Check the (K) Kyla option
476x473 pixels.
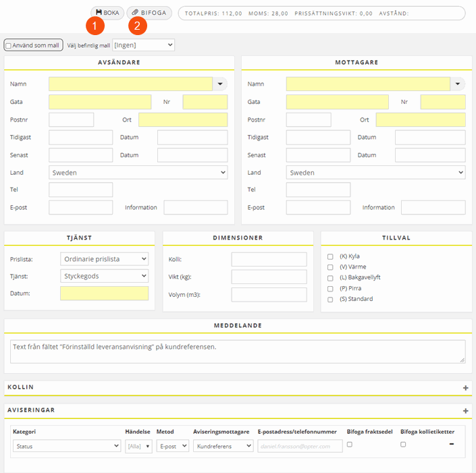[330, 256]
